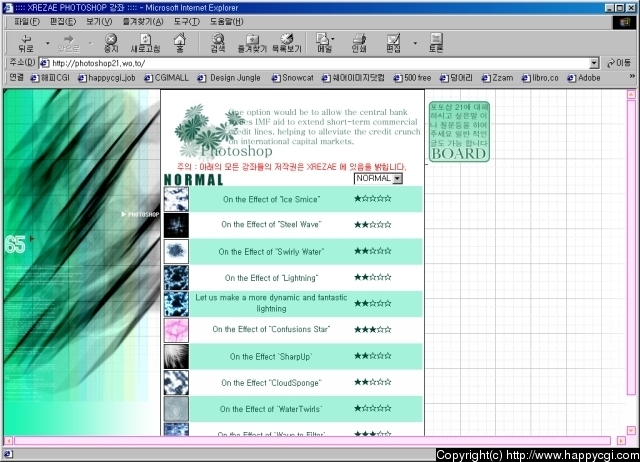Click the pink vertical scrollbar track
This screenshot has height=462, width=640.
pos(631,248)
